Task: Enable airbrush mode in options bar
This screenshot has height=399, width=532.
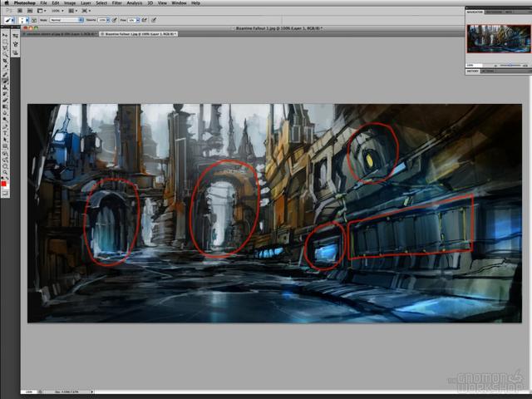Action: (x=145, y=20)
